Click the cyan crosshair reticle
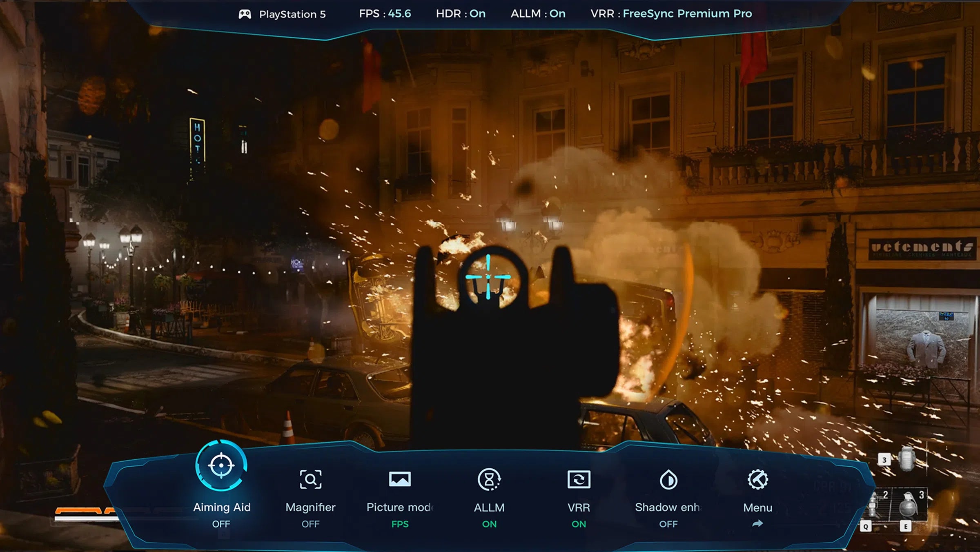The image size is (980, 552). 488,277
